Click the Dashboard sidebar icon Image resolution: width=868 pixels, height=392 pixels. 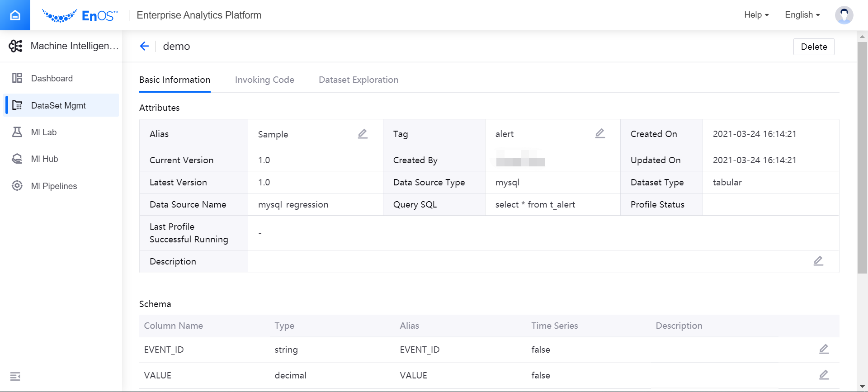[x=17, y=78]
